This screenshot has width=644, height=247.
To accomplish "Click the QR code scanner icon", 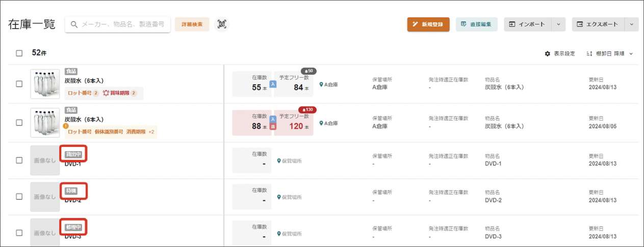I will pyautogui.click(x=222, y=24).
